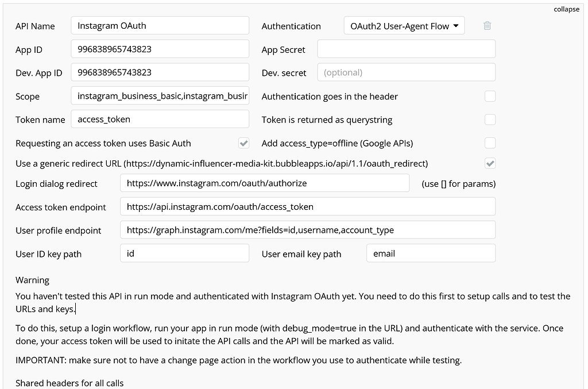Click the User profile endpoint field
The height and width of the screenshot is (389, 588).
pos(307,229)
